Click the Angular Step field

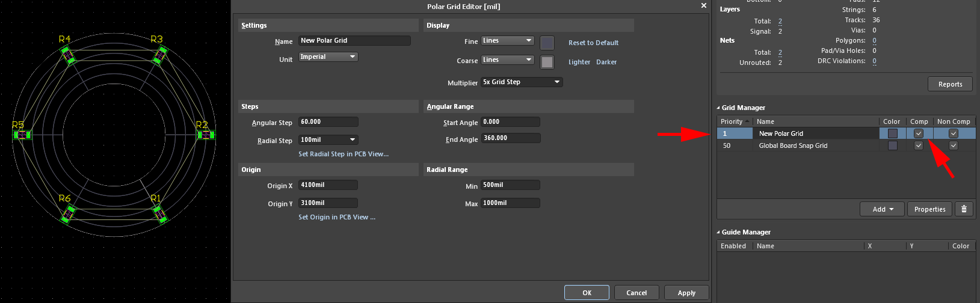[x=328, y=122]
